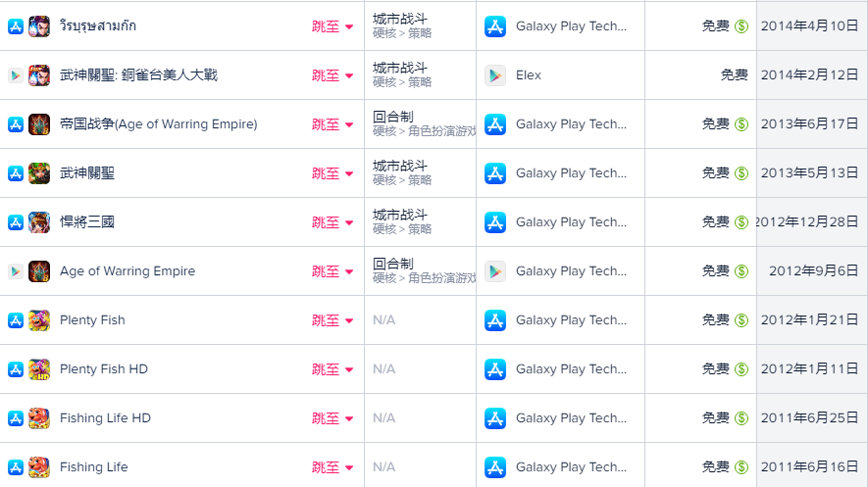Image resolution: width=868 pixels, height=487 pixels.
Task: Click the Fishing Life HD app thumbnail
Action: (39, 418)
